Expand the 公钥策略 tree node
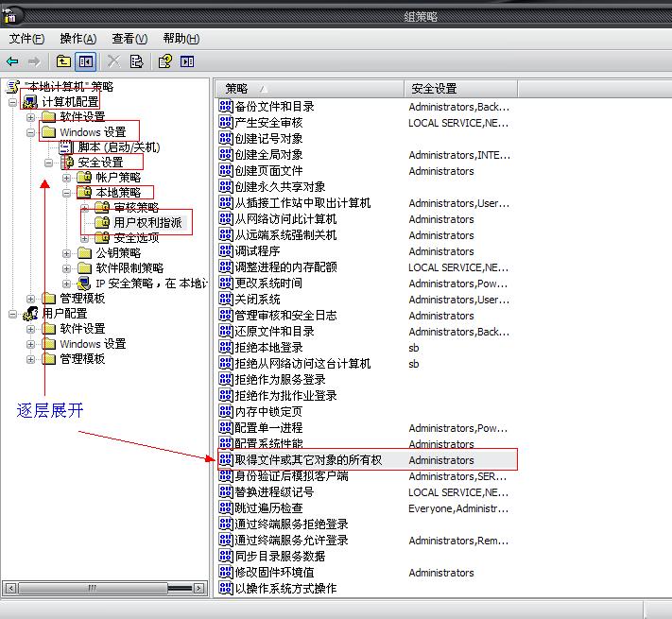The height and width of the screenshot is (619, 672). pyautogui.click(x=66, y=253)
